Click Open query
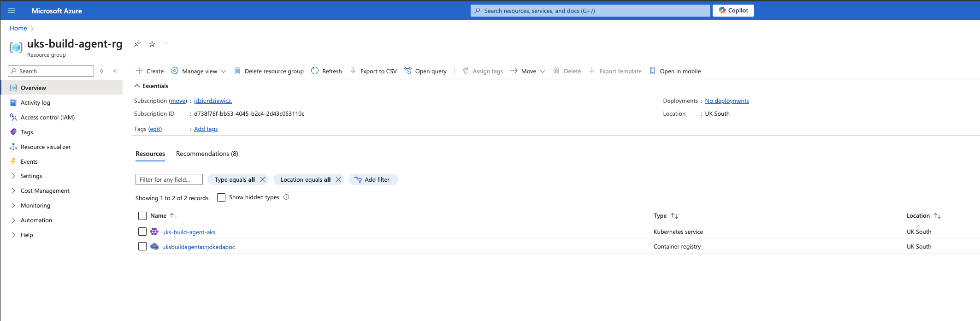 click(425, 71)
